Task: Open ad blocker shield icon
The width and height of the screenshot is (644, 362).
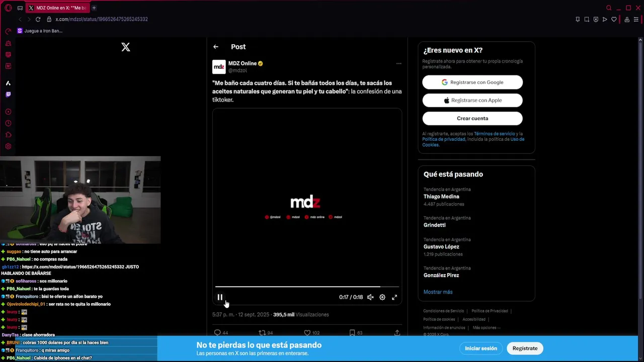Action: [596, 19]
